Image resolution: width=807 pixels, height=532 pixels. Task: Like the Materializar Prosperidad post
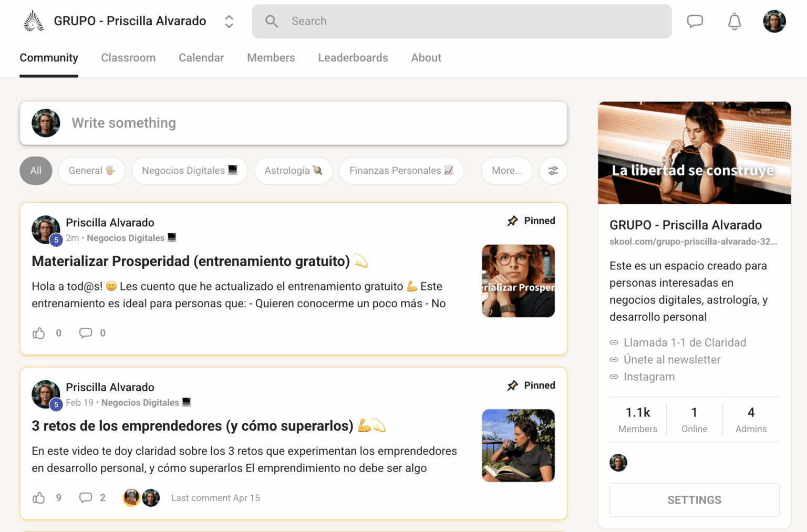39,333
